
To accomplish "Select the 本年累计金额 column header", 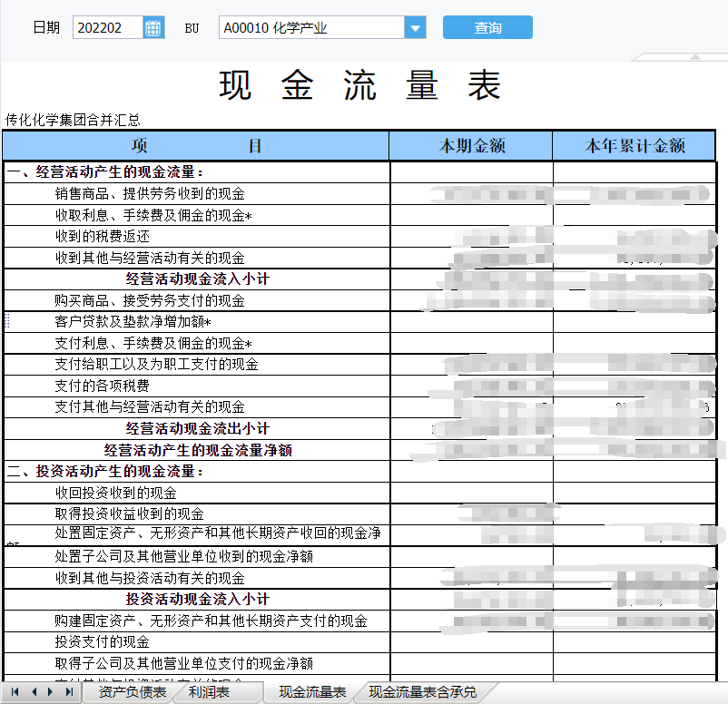I will tap(635, 146).
